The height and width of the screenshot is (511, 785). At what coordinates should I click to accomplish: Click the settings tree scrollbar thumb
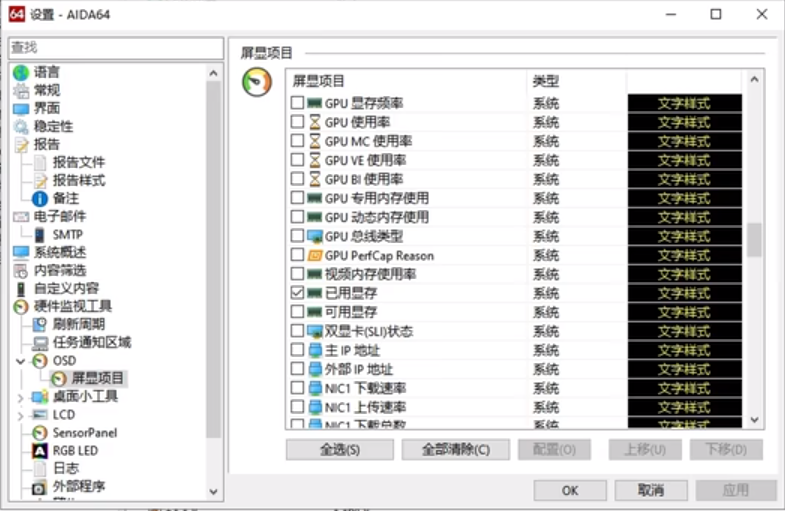(x=214, y=260)
